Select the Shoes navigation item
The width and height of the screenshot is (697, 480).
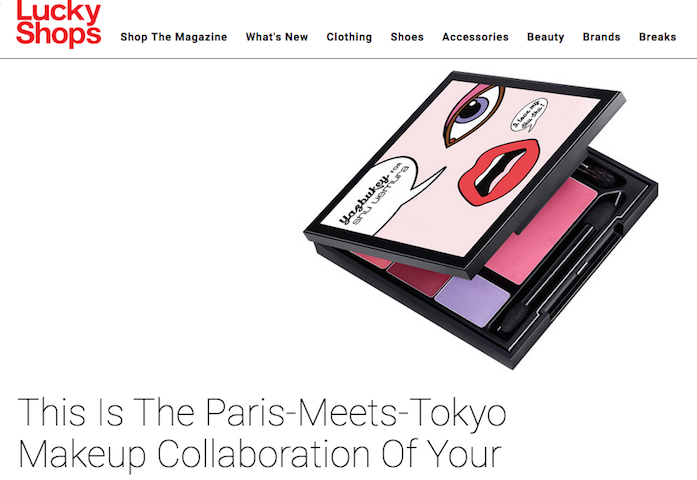tap(407, 37)
